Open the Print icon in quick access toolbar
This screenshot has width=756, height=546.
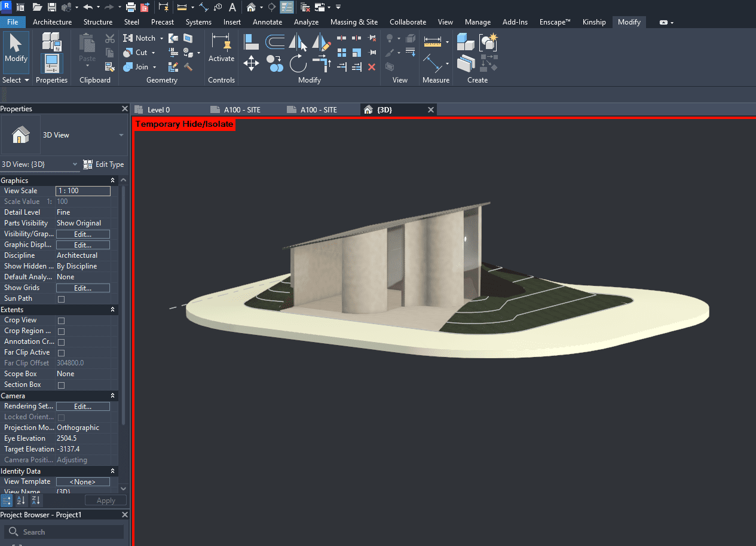coord(131,7)
